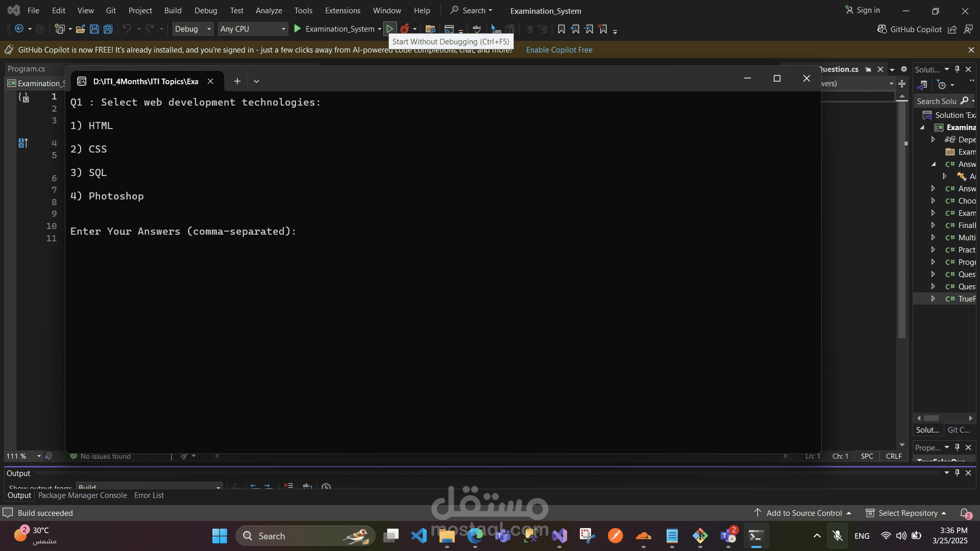Screen dimensions: 980x551
Task: Expand the Multi file node in tree
Action: [x=933, y=237]
